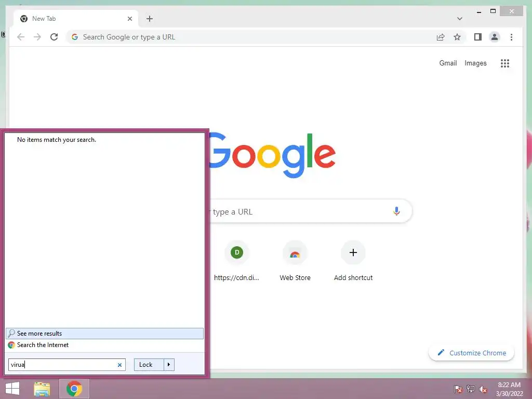Open the Web Store shortcut
The height and width of the screenshot is (399, 532).
pos(295,261)
